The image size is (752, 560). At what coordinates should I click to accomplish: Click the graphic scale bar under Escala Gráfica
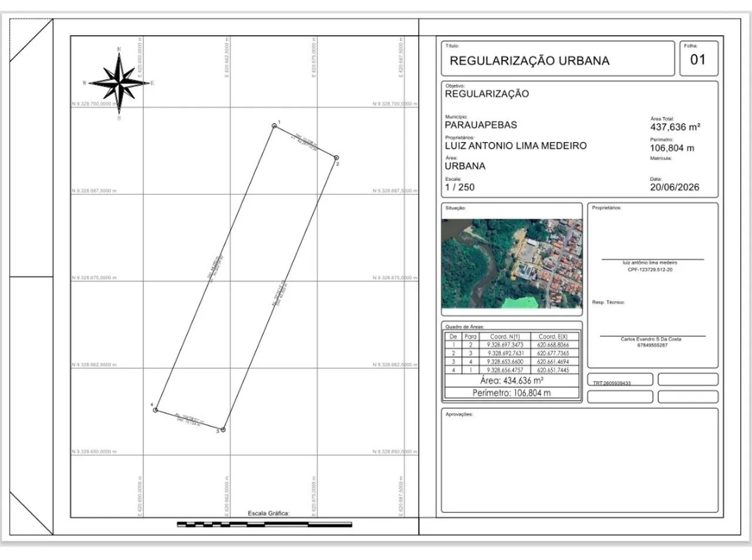coord(264,524)
